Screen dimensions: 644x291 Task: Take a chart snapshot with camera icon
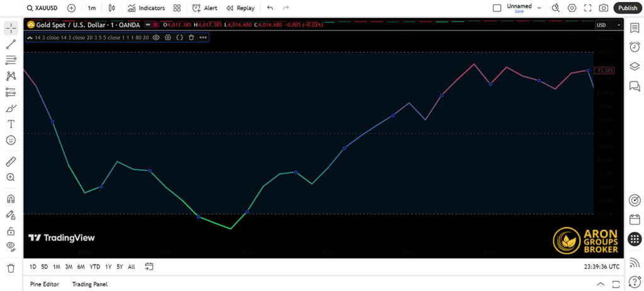tap(604, 8)
